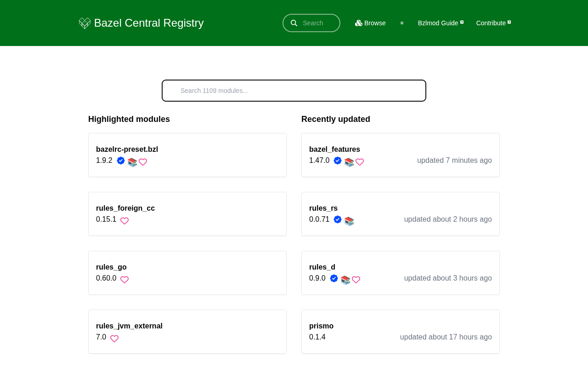Screen dimensions: 588x368
Task: Open the Bzlmod Guide external link
Action: 441,23
